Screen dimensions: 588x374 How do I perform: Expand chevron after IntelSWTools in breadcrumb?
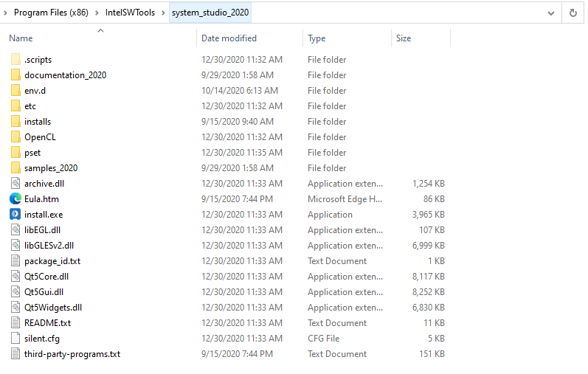(163, 13)
